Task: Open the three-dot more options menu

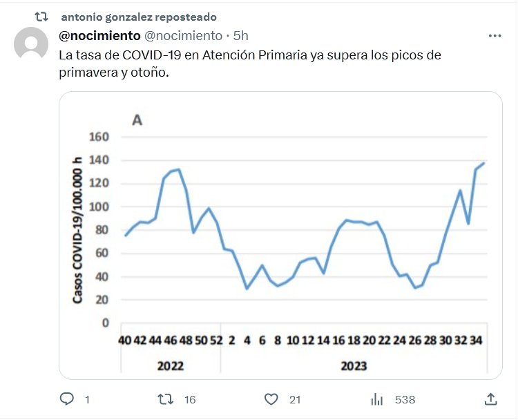Action: click(x=495, y=35)
